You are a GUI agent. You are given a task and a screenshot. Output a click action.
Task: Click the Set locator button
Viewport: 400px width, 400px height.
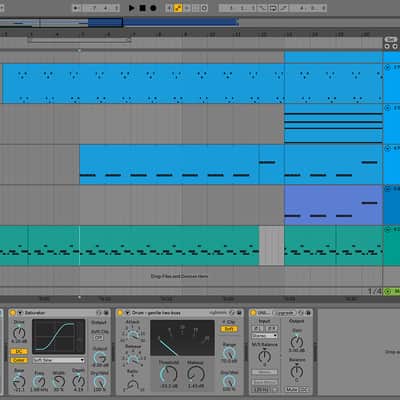(x=391, y=39)
